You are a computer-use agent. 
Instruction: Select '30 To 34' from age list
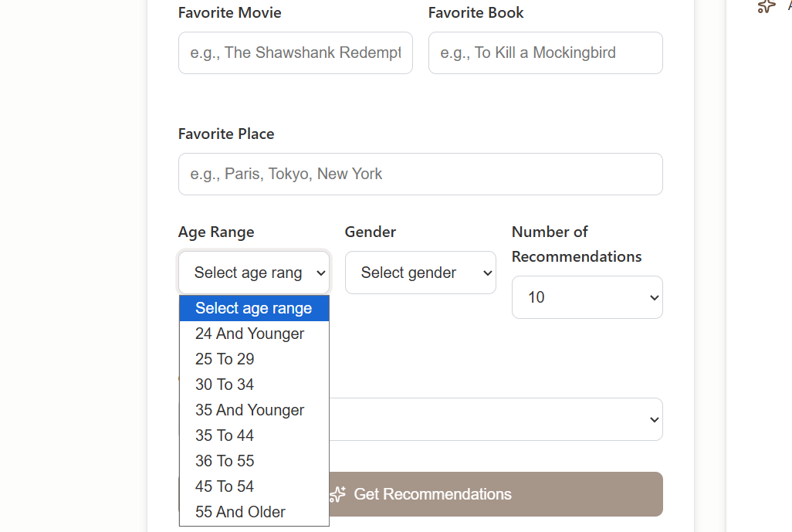pos(225,385)
